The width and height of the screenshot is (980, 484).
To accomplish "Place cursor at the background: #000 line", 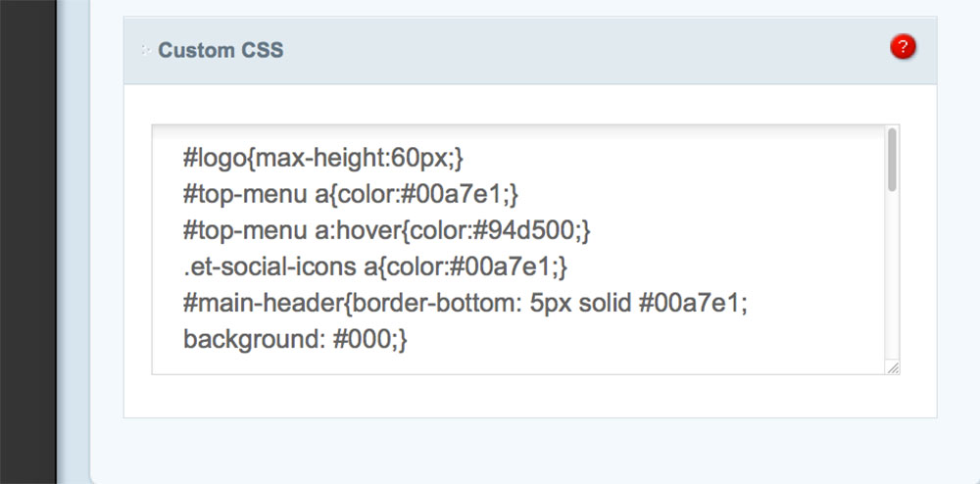I will (294, 340).
